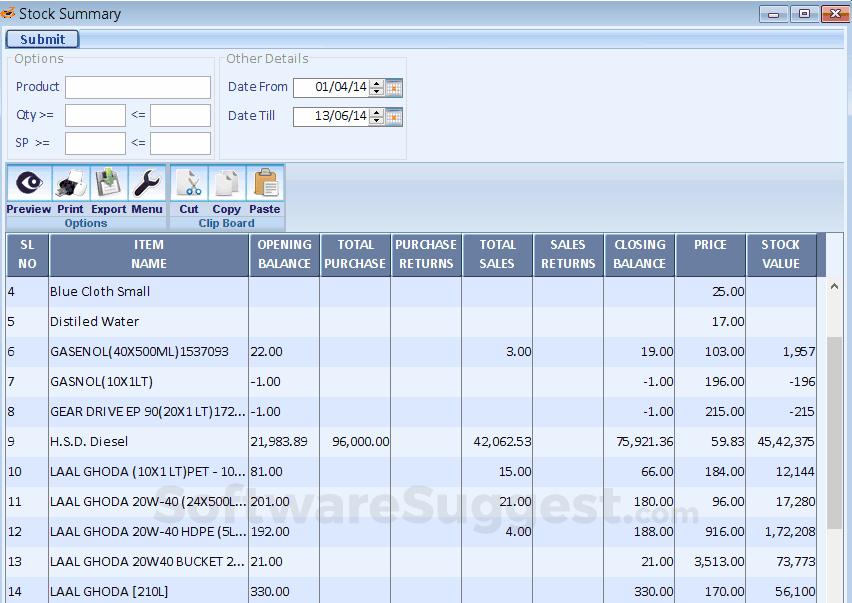Viewport: 852px width, 603px height.
Task: Click the Copy icon in Clip Board section
Action: tap(226, 183)
